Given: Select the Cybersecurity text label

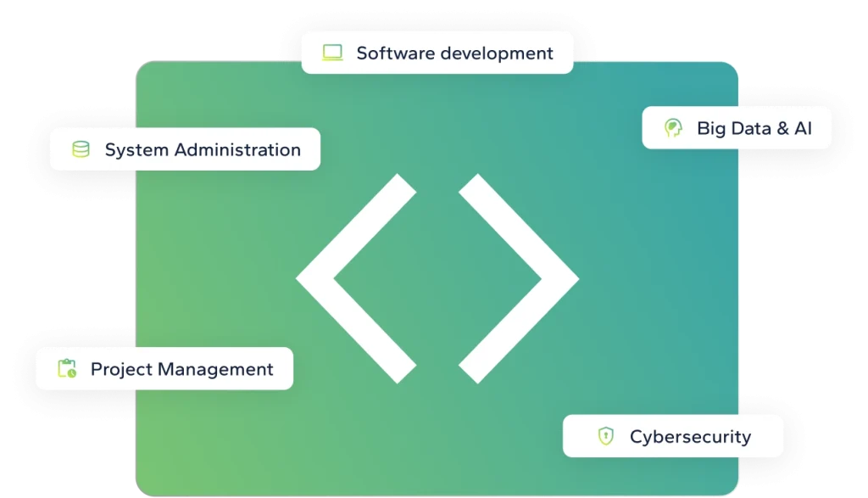Looking at the screenshot, I should [x=690, y=437].
